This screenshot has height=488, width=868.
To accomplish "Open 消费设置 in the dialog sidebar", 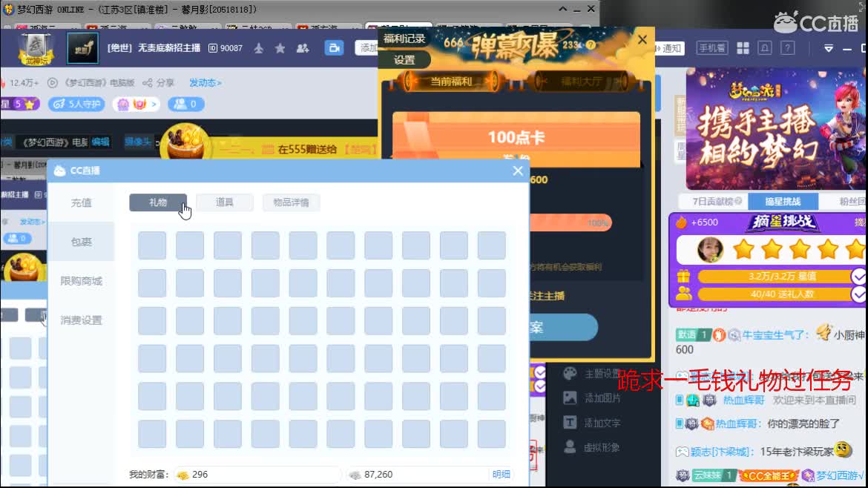I will click(x=81, y=320).
